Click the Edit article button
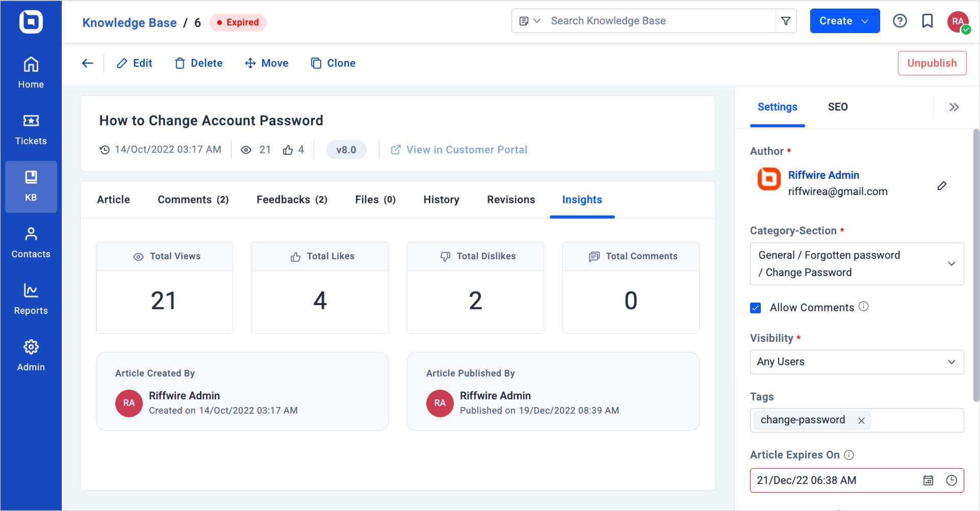980x511 pixels. pyautogui.click(x=135, y=63)
